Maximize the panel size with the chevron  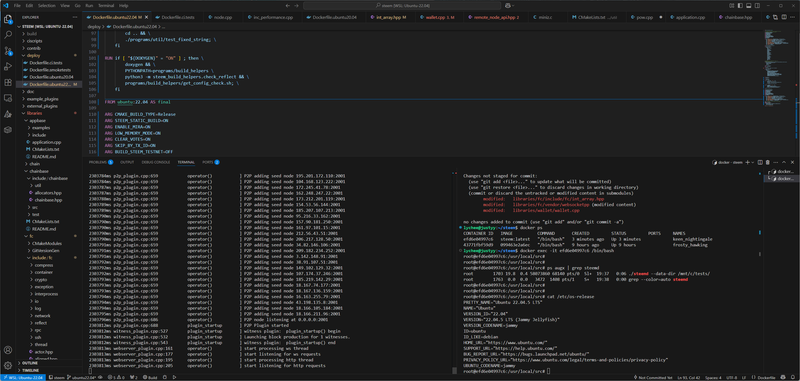click(x=783, y=162)
